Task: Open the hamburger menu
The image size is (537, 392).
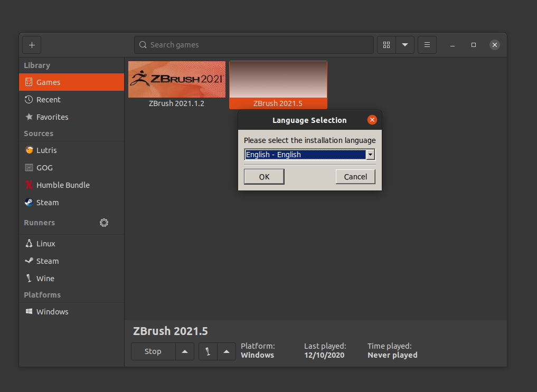Action: pyautogui.click(x=427, y=45)
